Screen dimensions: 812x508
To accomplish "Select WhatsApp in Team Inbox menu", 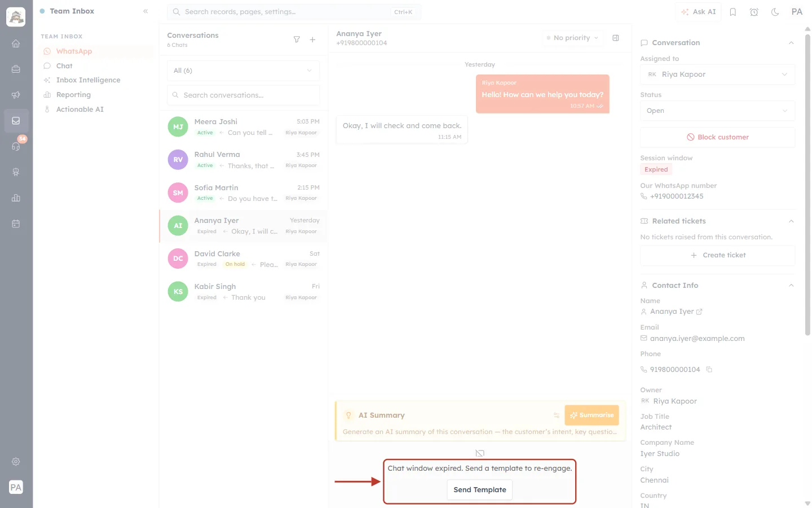I will point(97,51).
